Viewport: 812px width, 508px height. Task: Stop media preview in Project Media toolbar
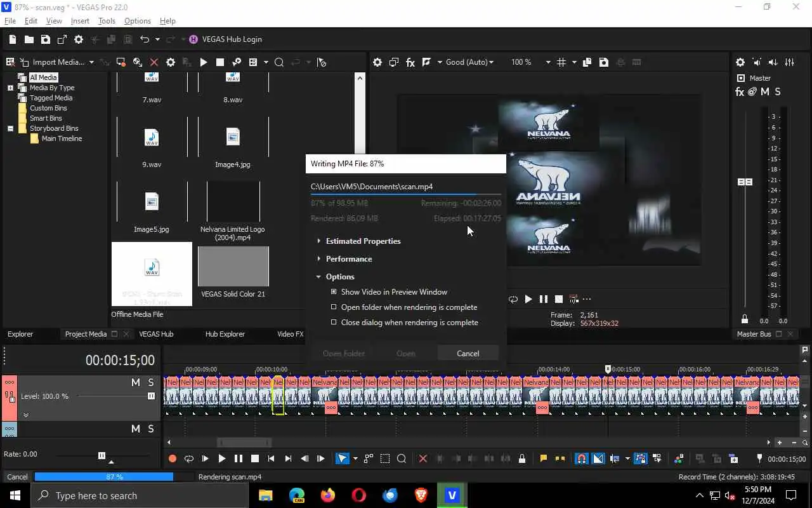coord(219,62)
